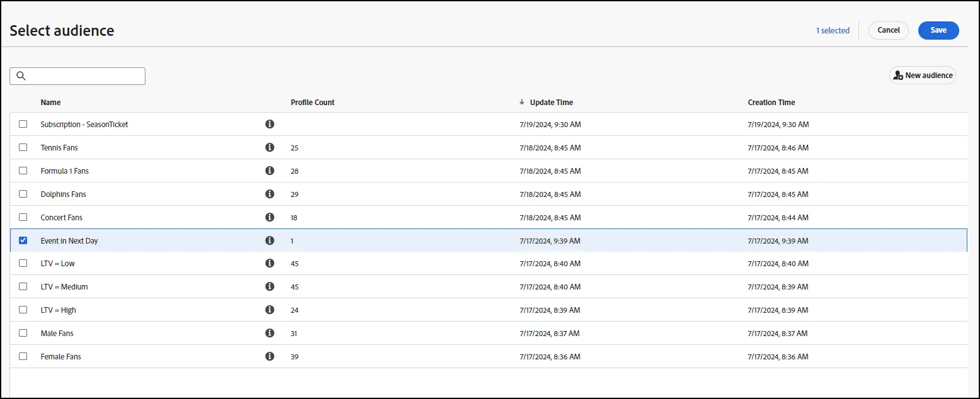Check the LTV = High checkbox
The height and width of the screenshot is (399, 980).
point(23,310)
